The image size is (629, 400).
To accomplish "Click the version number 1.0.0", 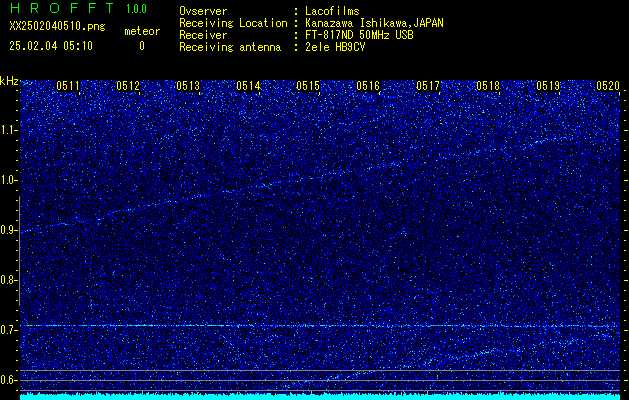I will 136,9.
